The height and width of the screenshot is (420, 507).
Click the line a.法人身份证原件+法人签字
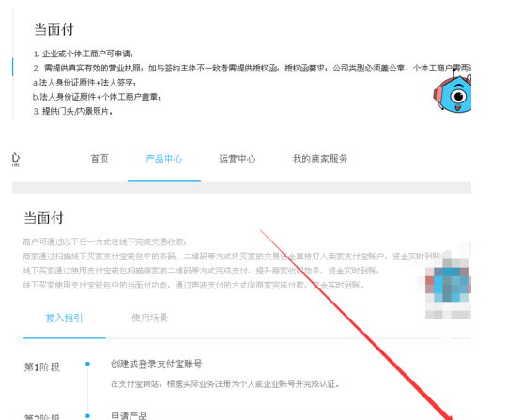pyautogui.click(x=84, y=83)
